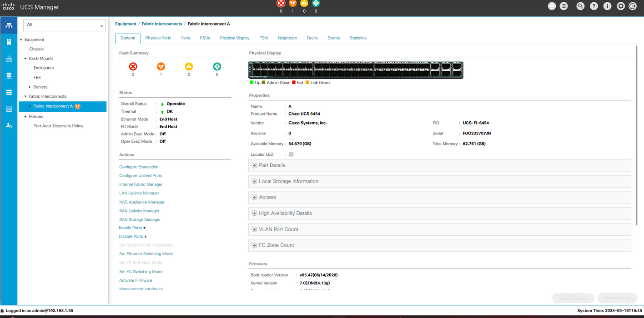Open the LAN navigation icon in sidebar
The height and width of the screenshot is (318, 644).
tap(9, 59)
